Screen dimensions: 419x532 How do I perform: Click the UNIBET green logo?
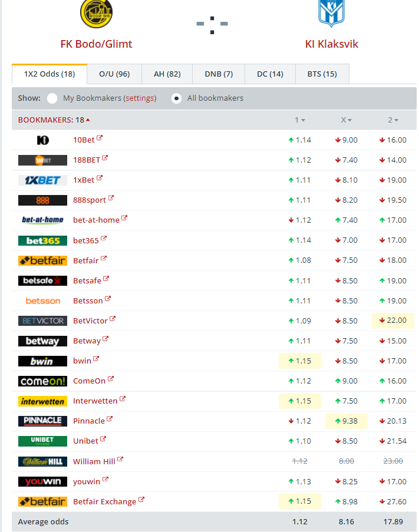point(43,441)
